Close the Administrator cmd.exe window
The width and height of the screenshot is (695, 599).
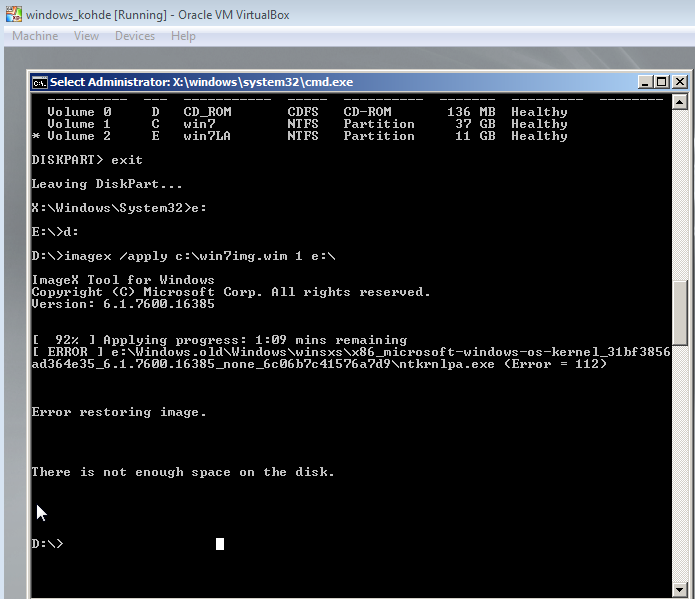tap(679, 82)
